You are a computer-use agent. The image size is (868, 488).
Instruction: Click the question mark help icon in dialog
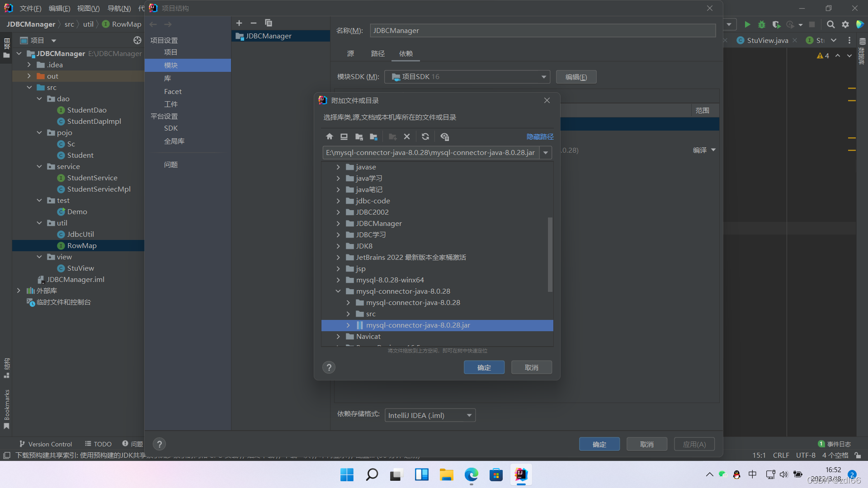329,367
